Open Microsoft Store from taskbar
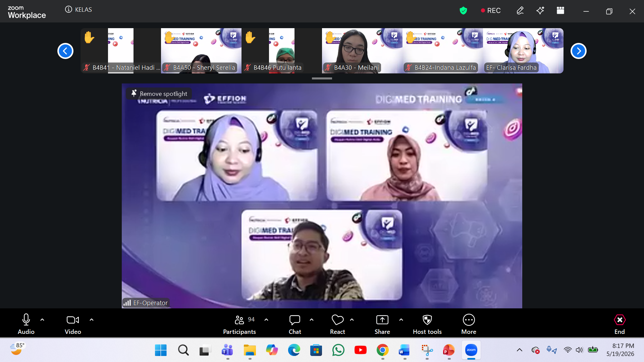This screenshot has width=644, height=362. click(x=316, y=350)
